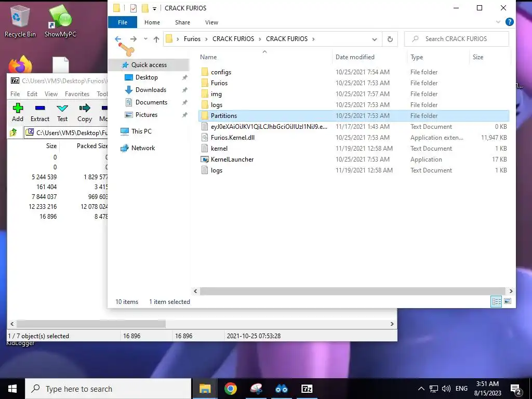Launch Chrome from the taskbar
Screen dimensions: 532x399
[230, 389]
